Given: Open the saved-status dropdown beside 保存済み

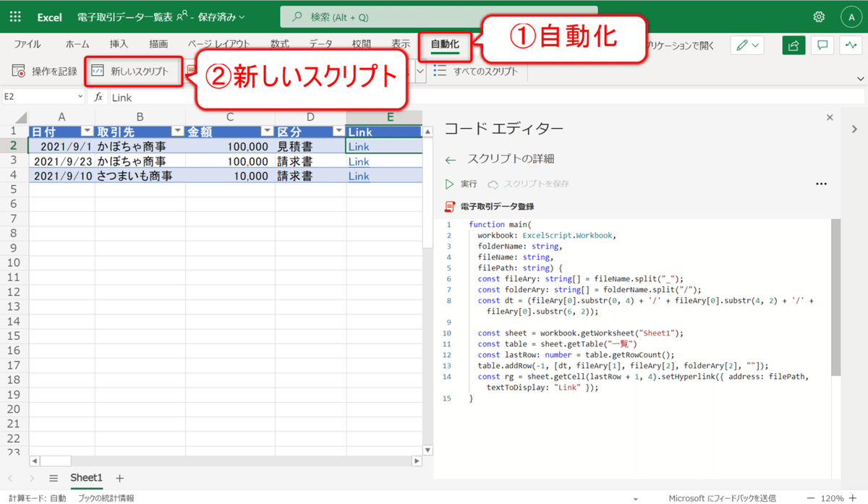Looking at the screenshot, I should pos(242,17).
